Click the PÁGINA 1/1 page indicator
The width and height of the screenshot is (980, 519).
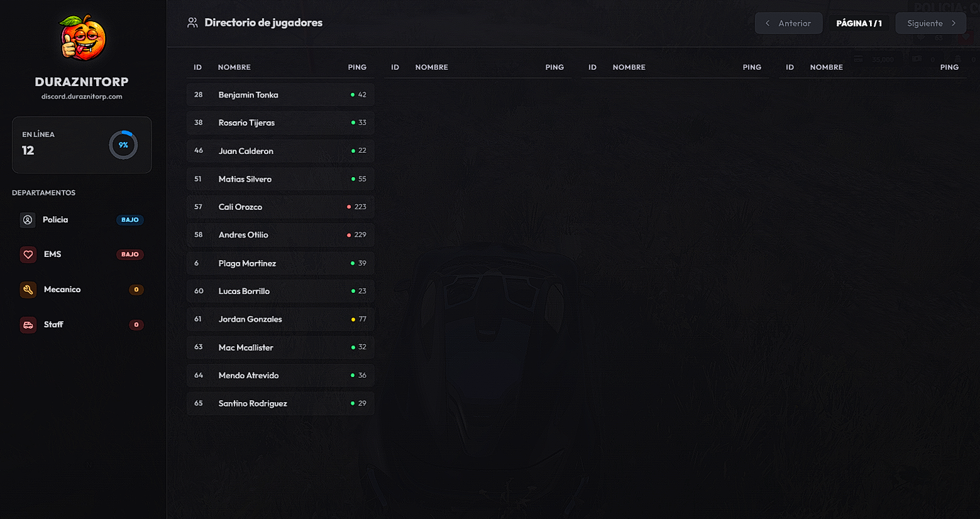coord(859,23)
